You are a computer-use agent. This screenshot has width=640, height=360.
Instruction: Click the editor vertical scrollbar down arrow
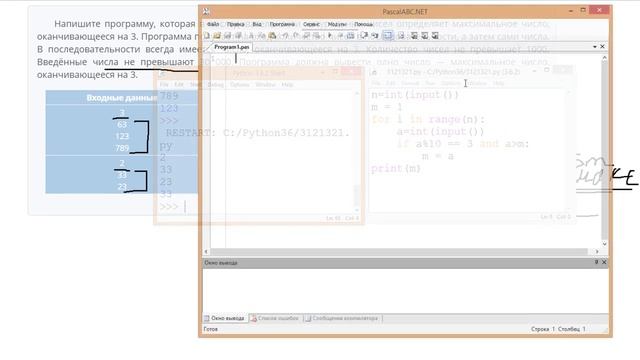(x=604, y=244)
